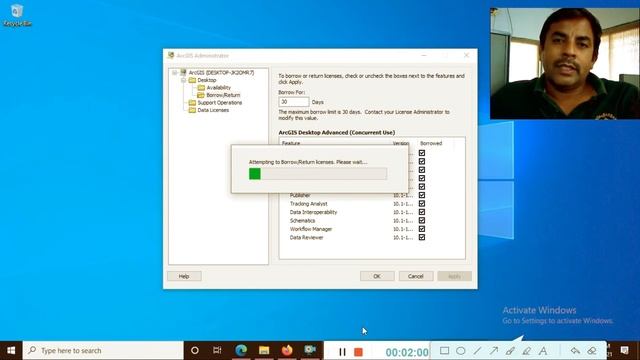Click the Tracking Analyst feature name

(x=309, y=203)
